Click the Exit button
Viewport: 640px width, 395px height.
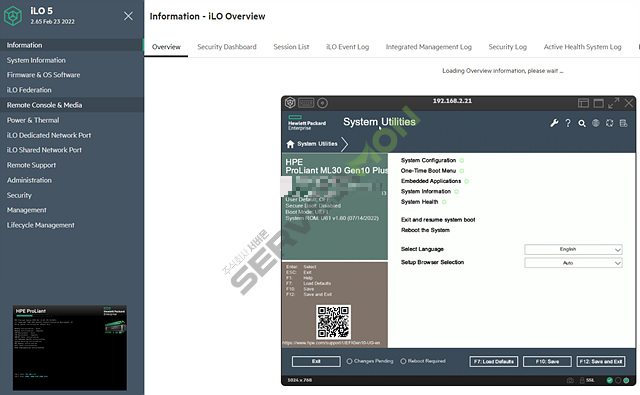pos(316,361)
